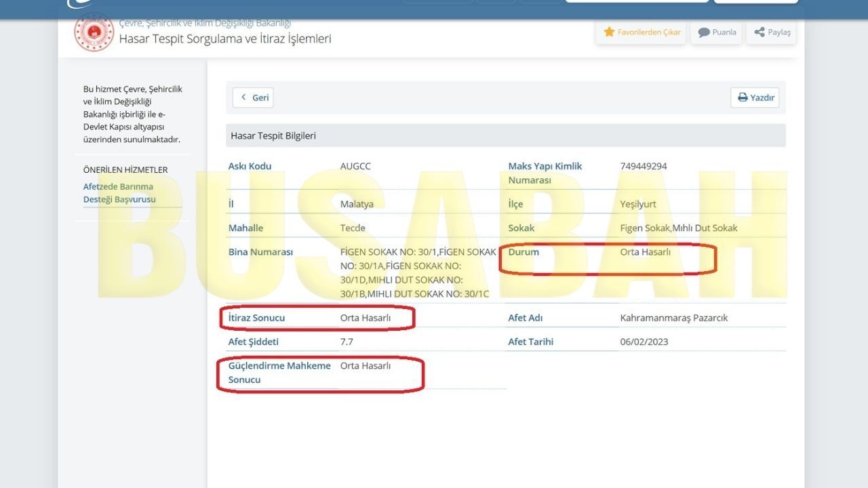
Task: Open Afetzede Barınma Desteği Başvurusu link
Action: point(119,193)
